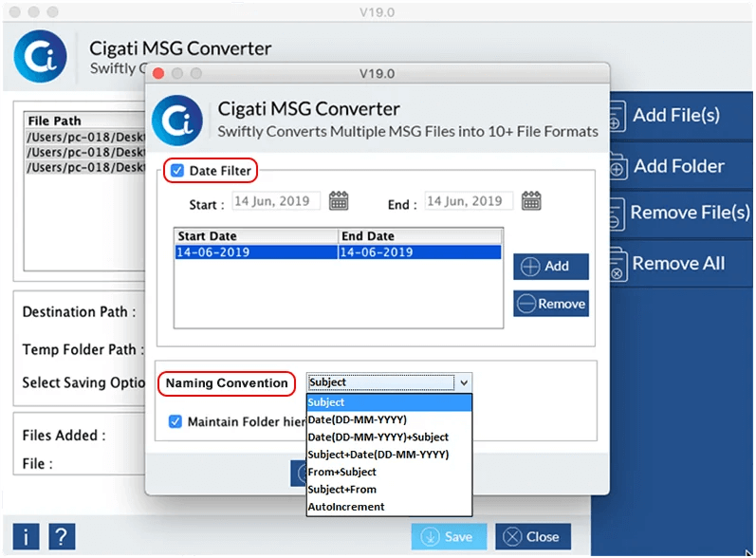Select the third file path row

coord(85,167)
